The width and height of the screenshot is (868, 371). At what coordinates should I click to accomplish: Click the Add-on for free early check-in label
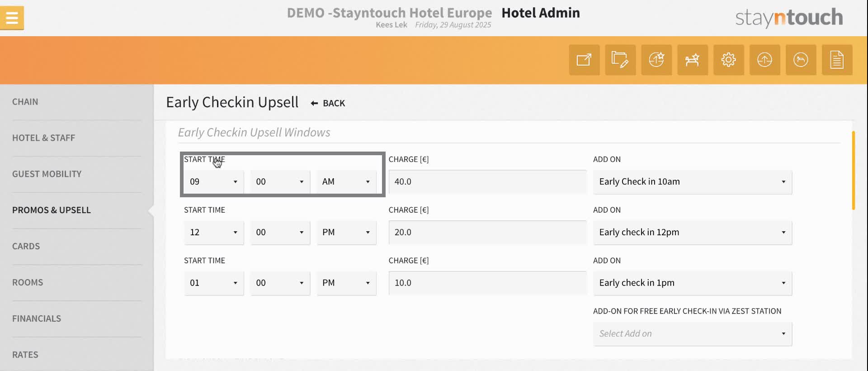click(687, 311)
